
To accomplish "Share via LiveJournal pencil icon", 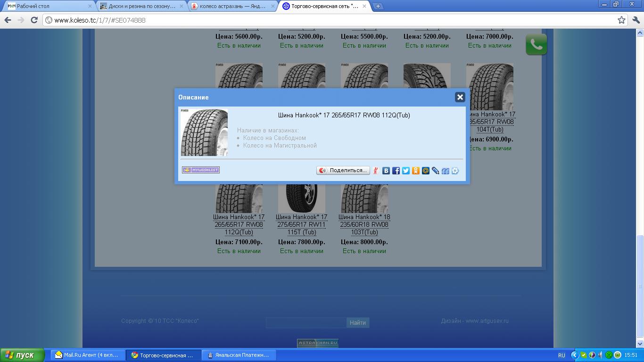I will click(x=436, y=171).
